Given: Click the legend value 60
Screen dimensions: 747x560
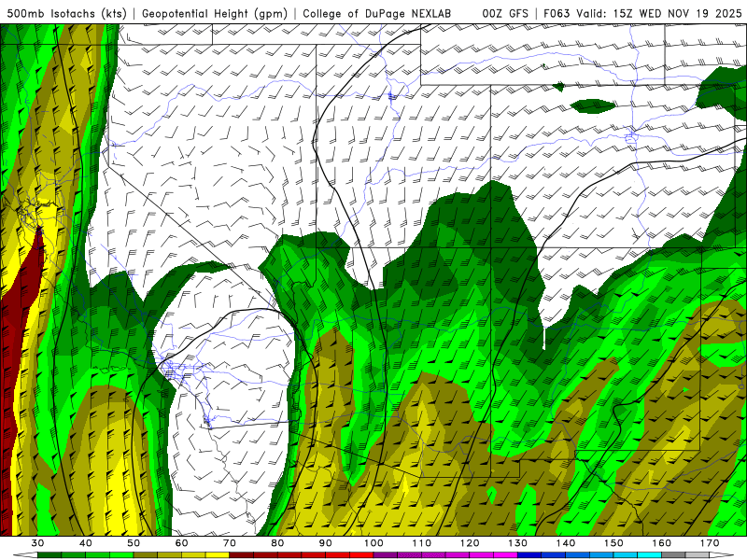Looking at the screenshot, I should point(181,543).
